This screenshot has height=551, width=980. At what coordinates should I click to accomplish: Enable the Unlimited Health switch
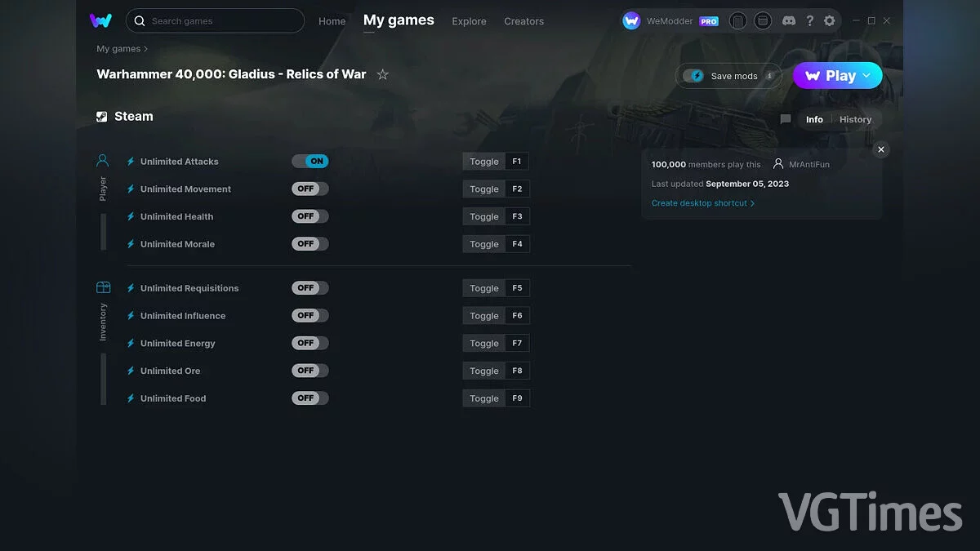pos(310,216)
